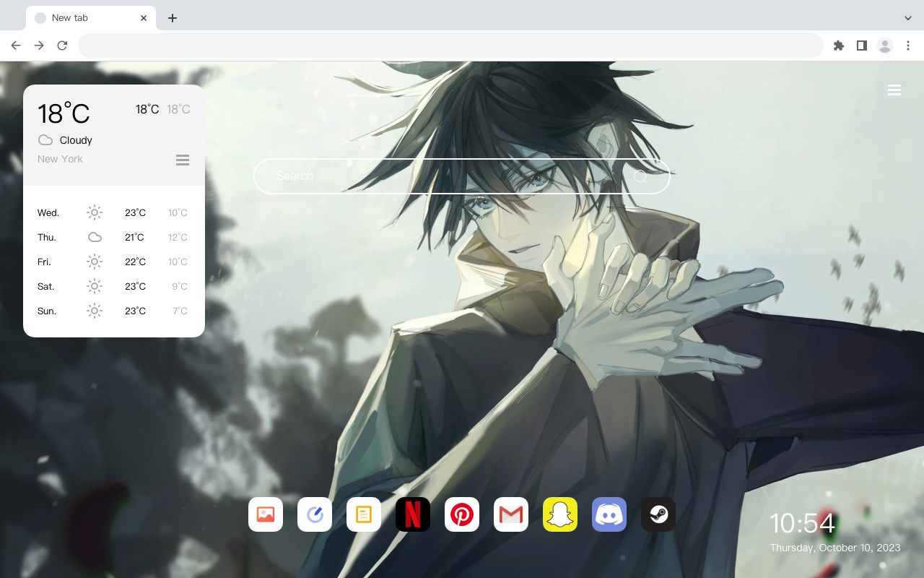Image resolution: width=924 pixels, height=578 pixels.
Task: Click Saturday's low of 9°C
Action: 180,286
